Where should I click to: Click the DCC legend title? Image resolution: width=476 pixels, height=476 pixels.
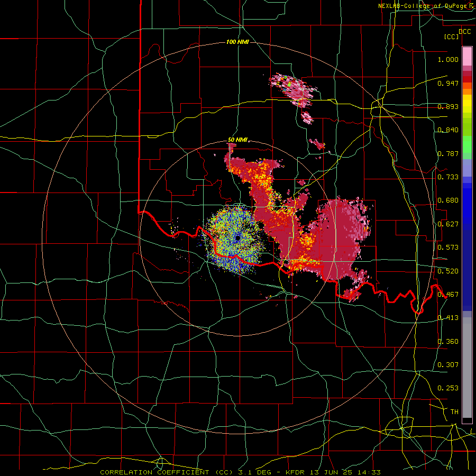464,32
